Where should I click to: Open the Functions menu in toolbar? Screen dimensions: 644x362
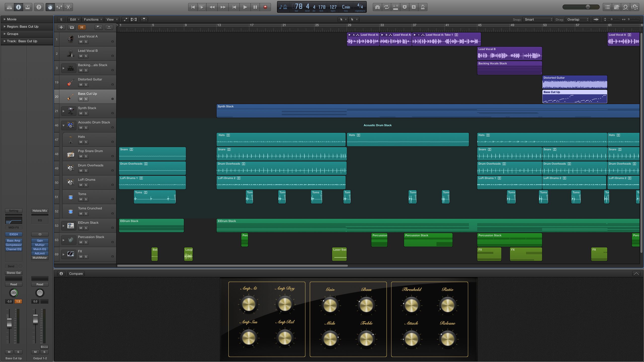[92, 19]
